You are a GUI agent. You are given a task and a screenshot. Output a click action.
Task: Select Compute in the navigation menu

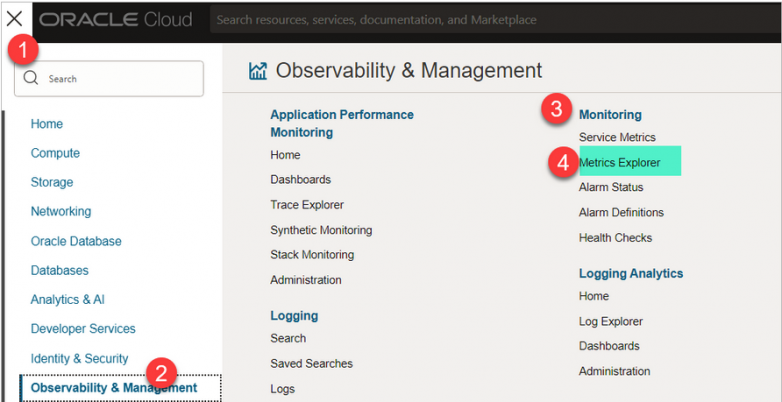(x=55, y=153)
